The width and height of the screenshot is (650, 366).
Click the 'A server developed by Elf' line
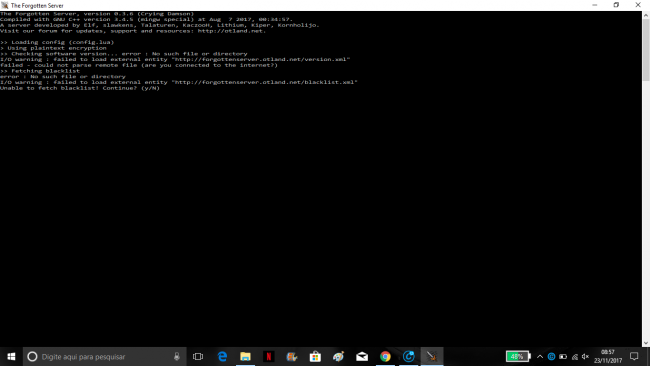point(160,25)
